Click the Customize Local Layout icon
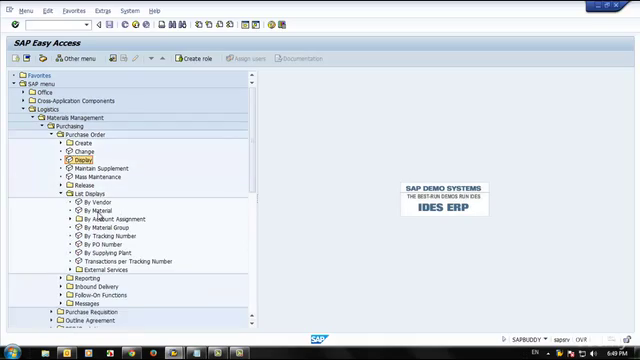 (282, 25)
